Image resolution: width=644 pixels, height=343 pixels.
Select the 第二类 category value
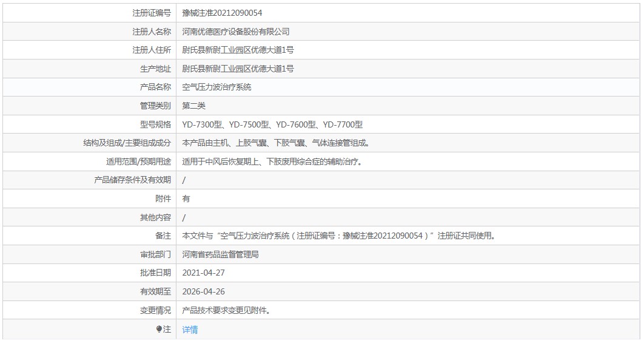click(x=193, y=106)
